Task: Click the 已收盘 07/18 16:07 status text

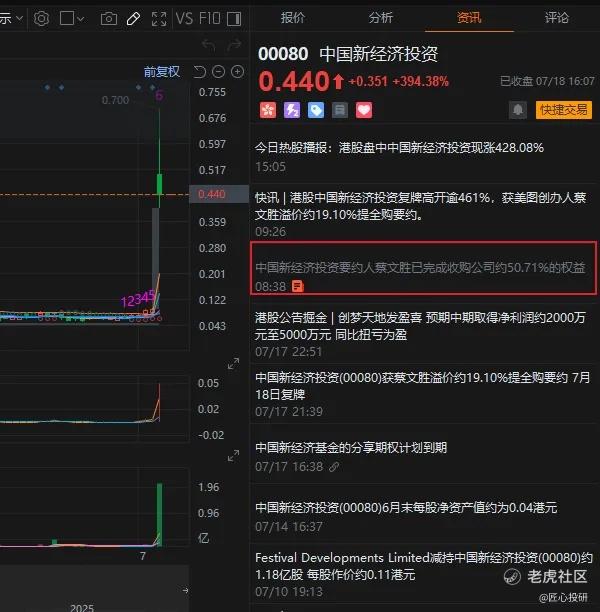Action: click(547, 81)
